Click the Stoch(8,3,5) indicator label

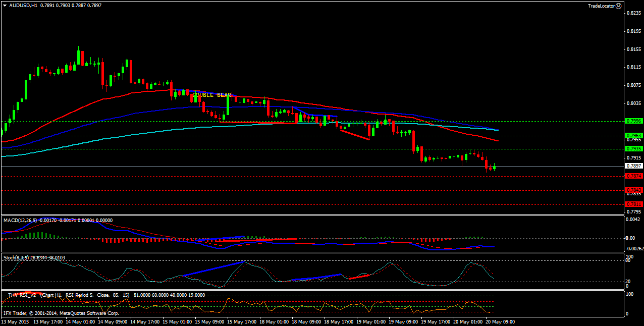pyautogui.click(x=16, y=258)
